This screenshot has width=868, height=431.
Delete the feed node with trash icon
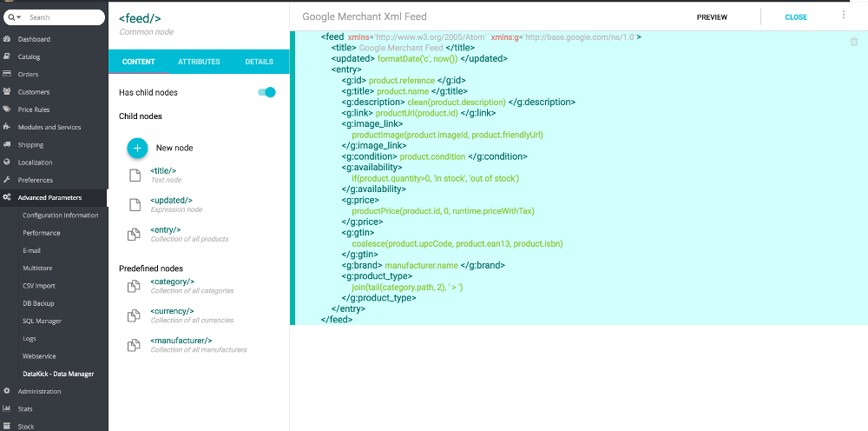pyautogui.click(x=854, y=42)
